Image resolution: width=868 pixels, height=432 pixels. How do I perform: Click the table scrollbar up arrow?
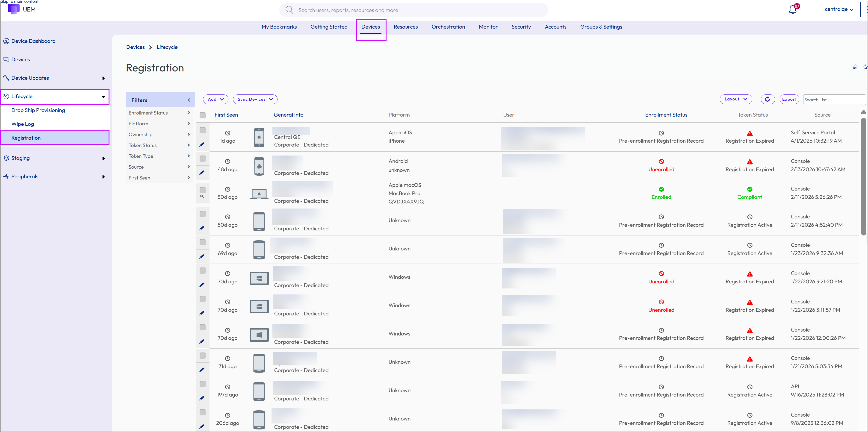pyautogui.click(x=863, y=112)
